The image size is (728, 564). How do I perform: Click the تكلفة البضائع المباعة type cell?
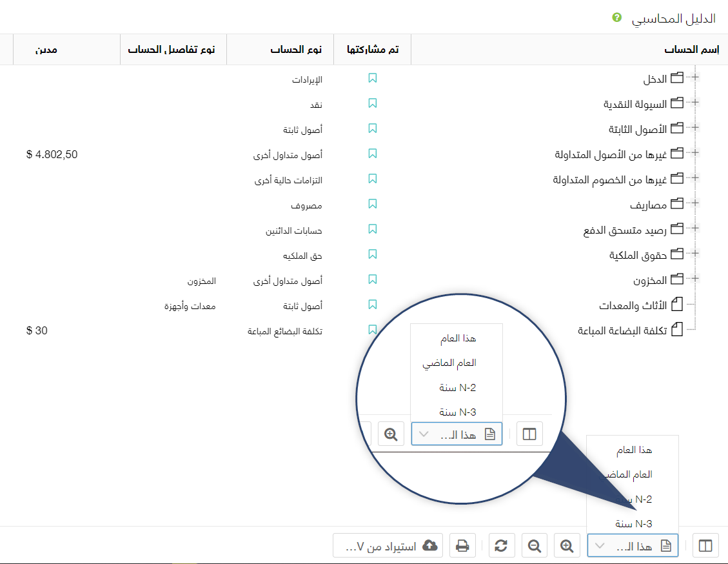pos(285,331)
